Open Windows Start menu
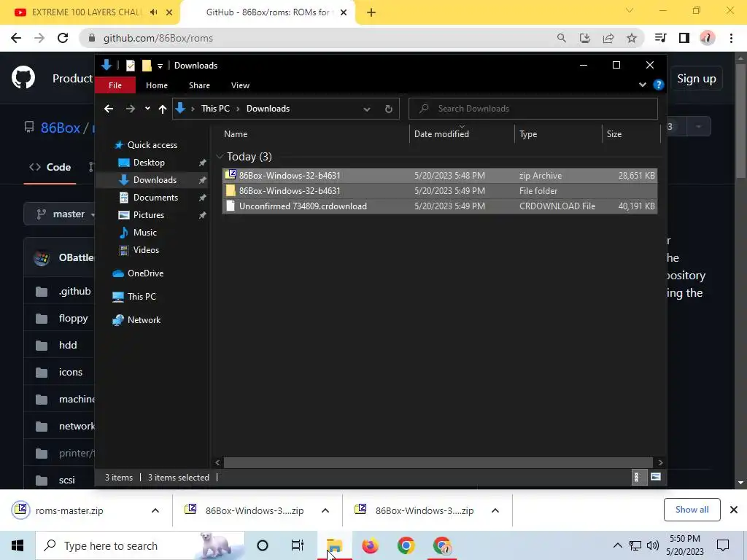The height and width of the screenshot is (560, 747). [18, 545]
